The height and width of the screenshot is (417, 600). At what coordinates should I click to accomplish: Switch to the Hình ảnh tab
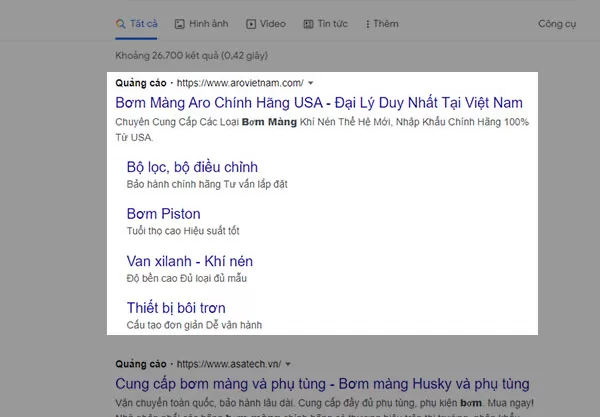point(201,24)
